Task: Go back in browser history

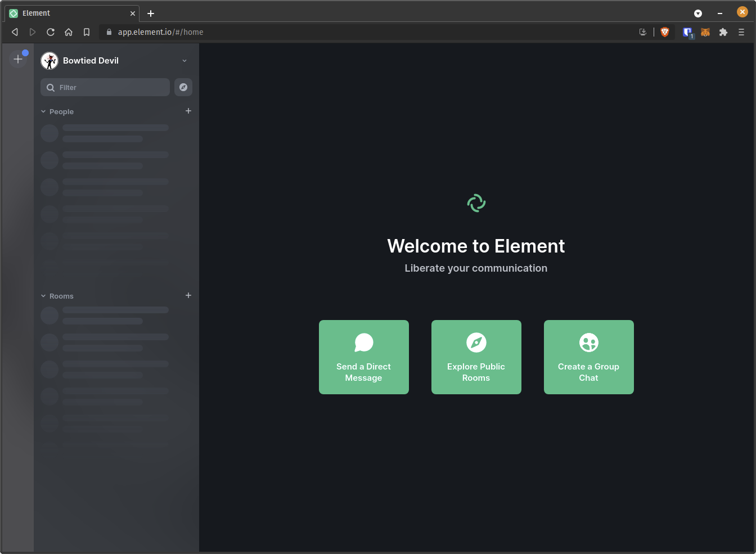Action: point(15,32)
